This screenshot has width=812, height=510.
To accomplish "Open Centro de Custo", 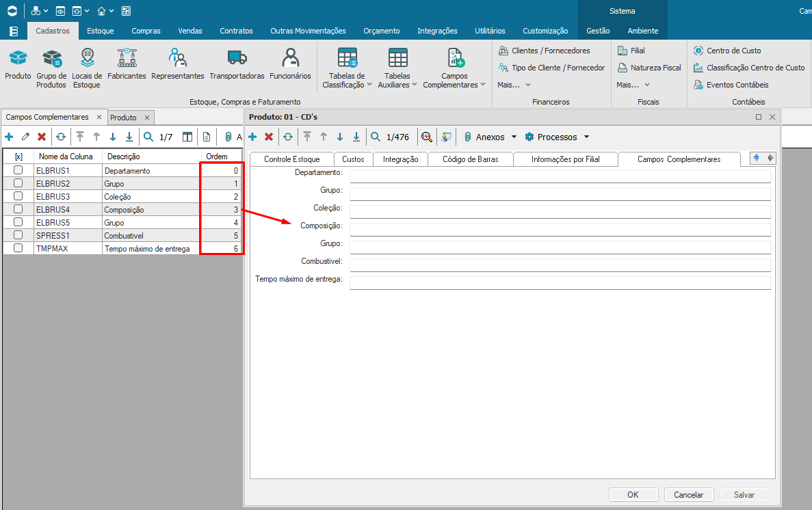I will click(x=728, y=51).
